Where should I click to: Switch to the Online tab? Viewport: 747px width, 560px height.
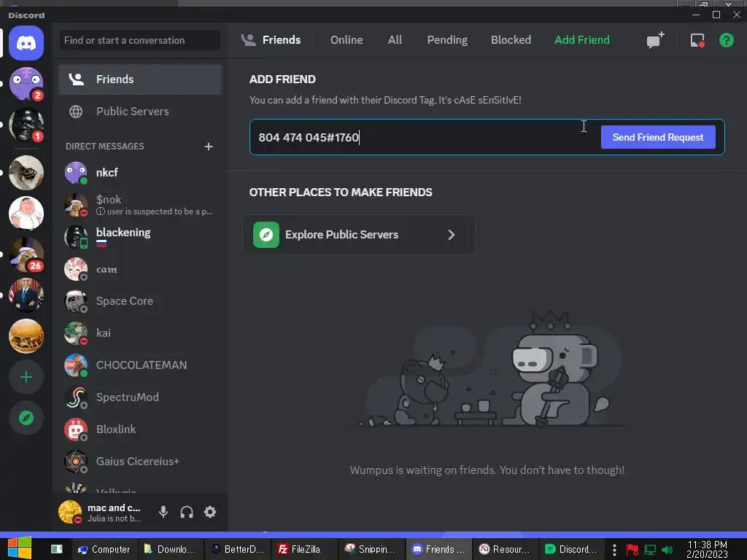[347, 40]
